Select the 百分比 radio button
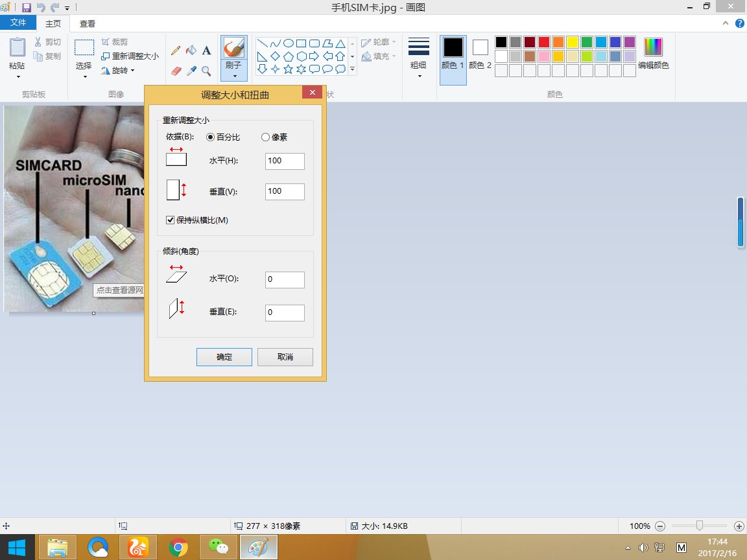Image resolution: width=747 pixels, height=560 pixels. (211, 137)
